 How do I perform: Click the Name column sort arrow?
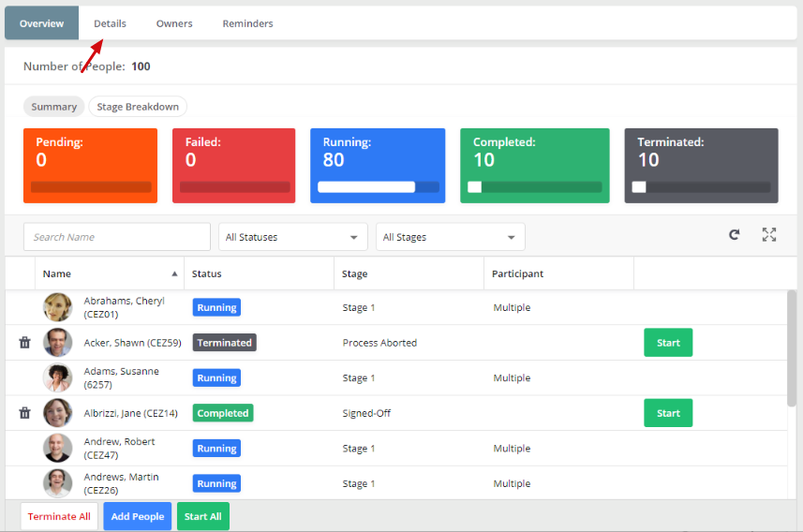(174, 274)
